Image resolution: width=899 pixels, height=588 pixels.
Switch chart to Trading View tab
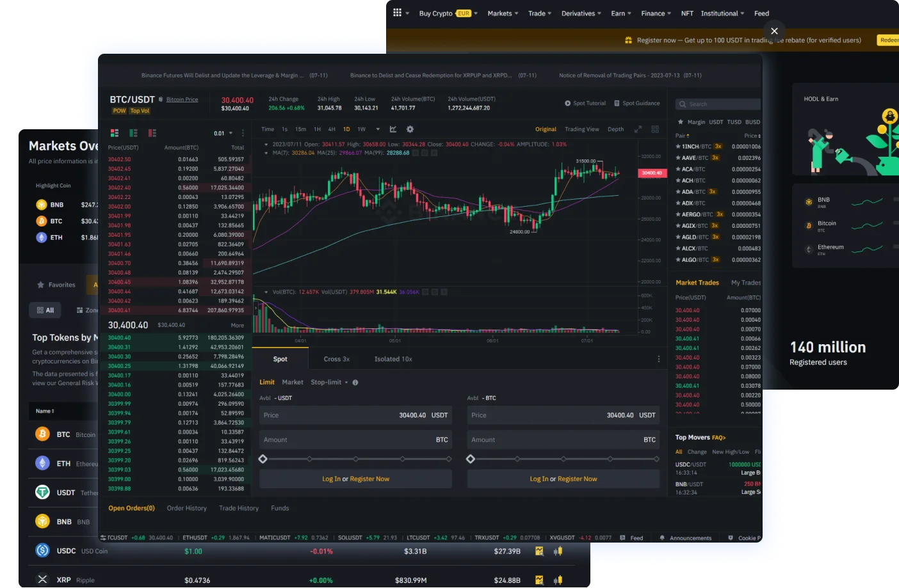point(581,129)
